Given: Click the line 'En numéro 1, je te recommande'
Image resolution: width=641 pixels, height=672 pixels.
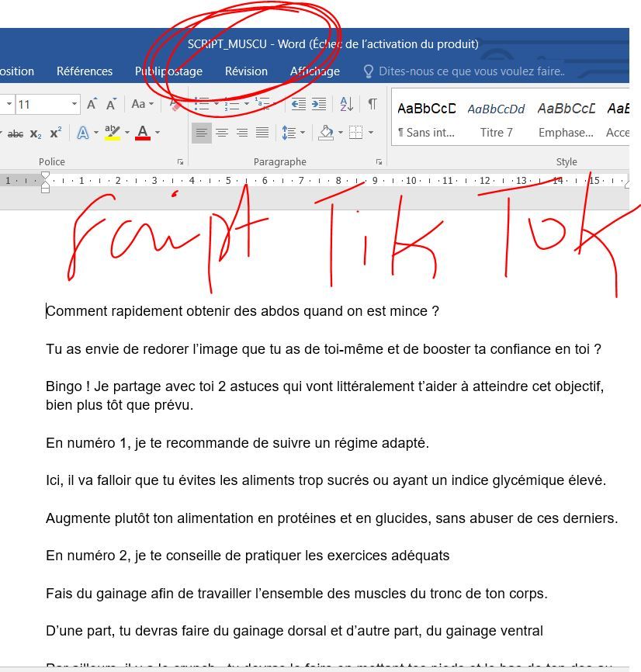Looking at the screenshot, I should (237, 443).
